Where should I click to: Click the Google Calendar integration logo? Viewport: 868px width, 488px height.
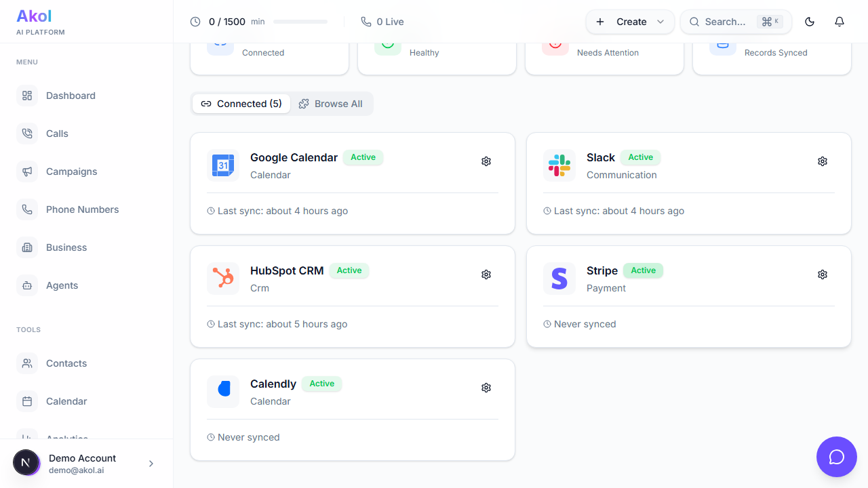223,165
